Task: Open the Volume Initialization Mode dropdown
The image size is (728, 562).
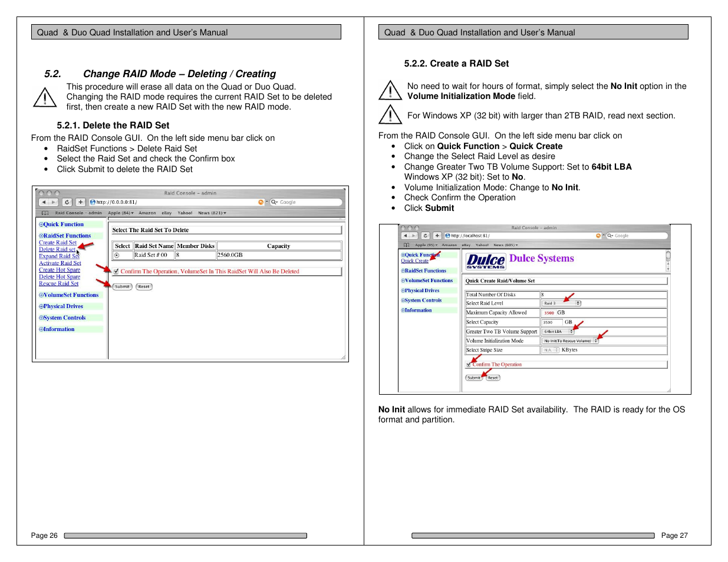Action: (570, 341)
